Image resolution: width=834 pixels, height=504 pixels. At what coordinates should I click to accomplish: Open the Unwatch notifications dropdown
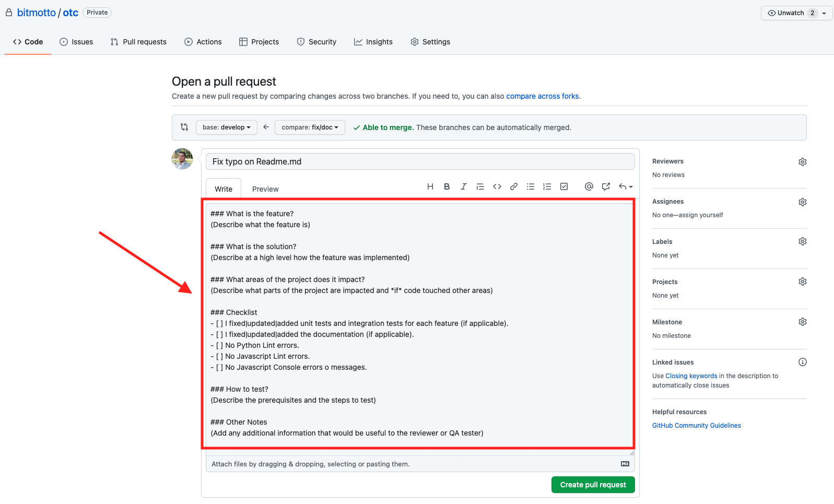pos(796,13)
